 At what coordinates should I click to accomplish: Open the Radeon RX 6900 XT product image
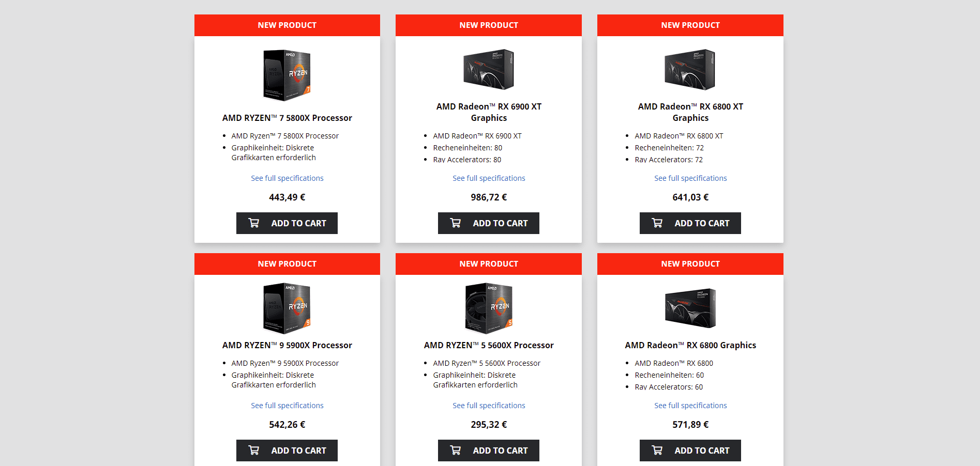point(489,69)
